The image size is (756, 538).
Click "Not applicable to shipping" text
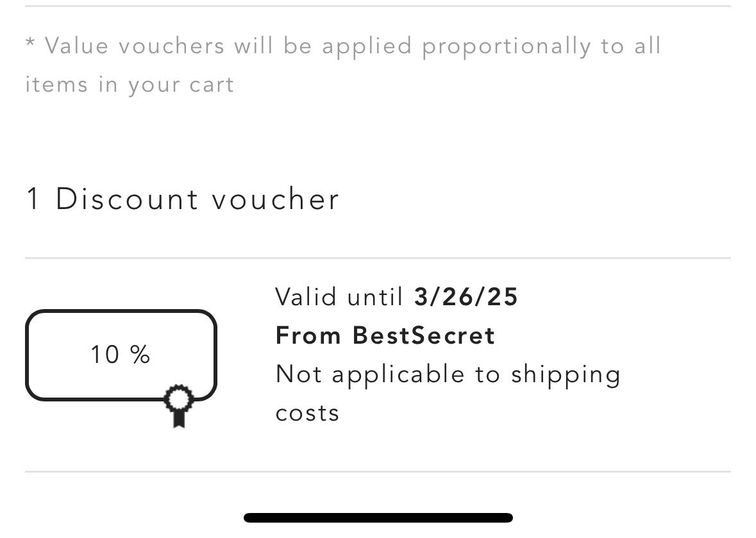tap(448, 374)
